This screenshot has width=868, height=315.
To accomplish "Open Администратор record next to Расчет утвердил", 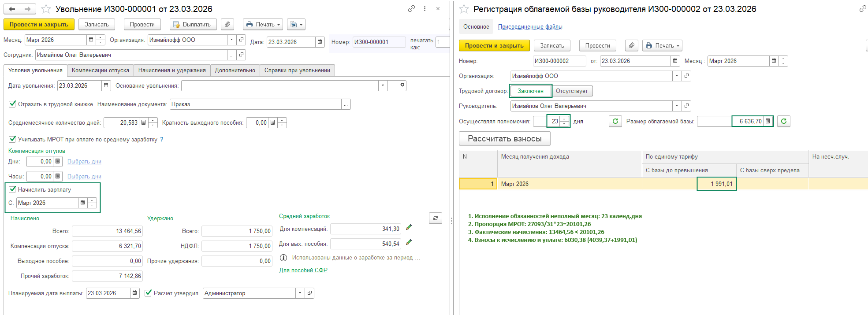I will [x=309, y=293].
